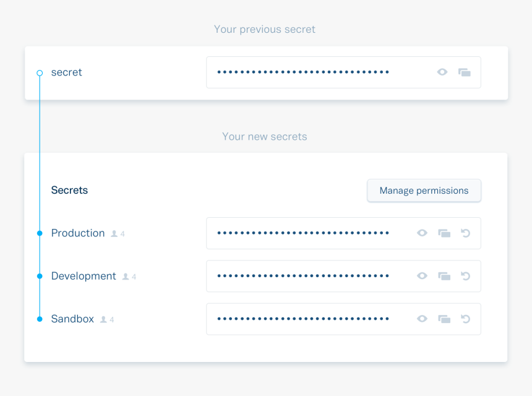
Task: Regenerate the Production secret
Action: coord(466,233)
